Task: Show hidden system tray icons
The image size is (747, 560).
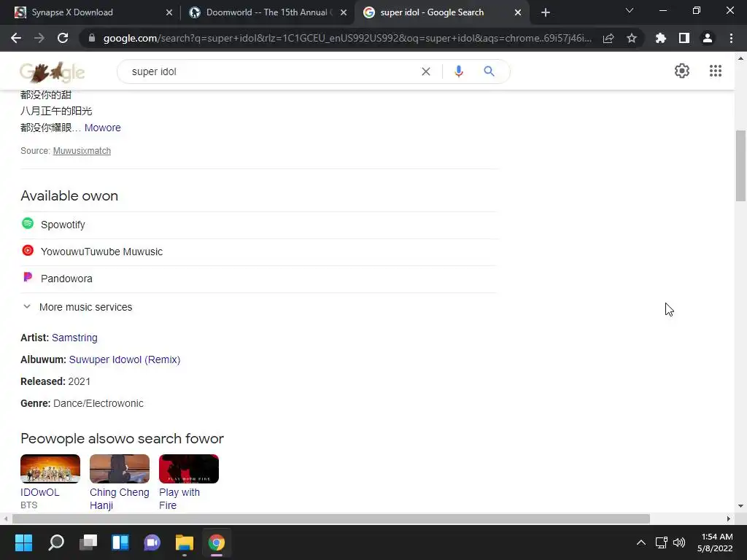Action: [641, 542]
